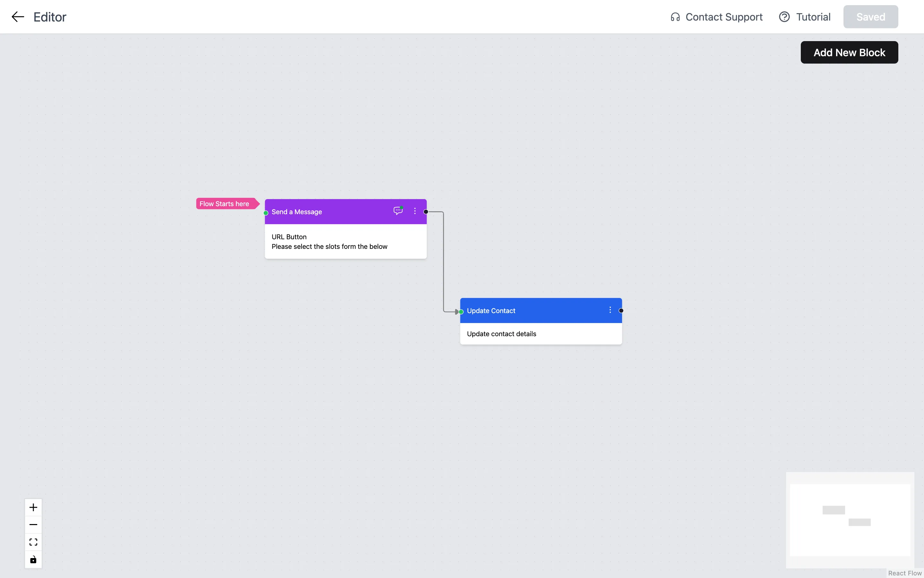
Task: Zoom in the canvas with plus button
Action: (x=33, y=507)
